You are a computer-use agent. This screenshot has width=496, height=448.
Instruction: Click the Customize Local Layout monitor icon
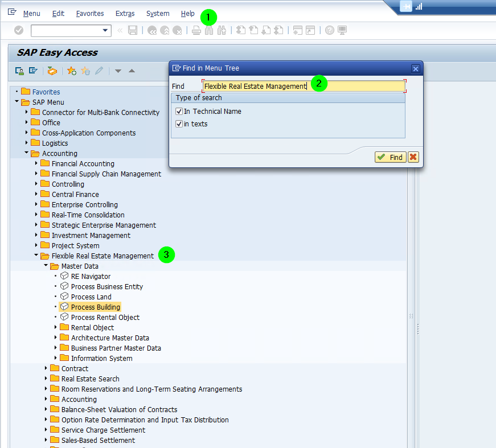point(342,30)
